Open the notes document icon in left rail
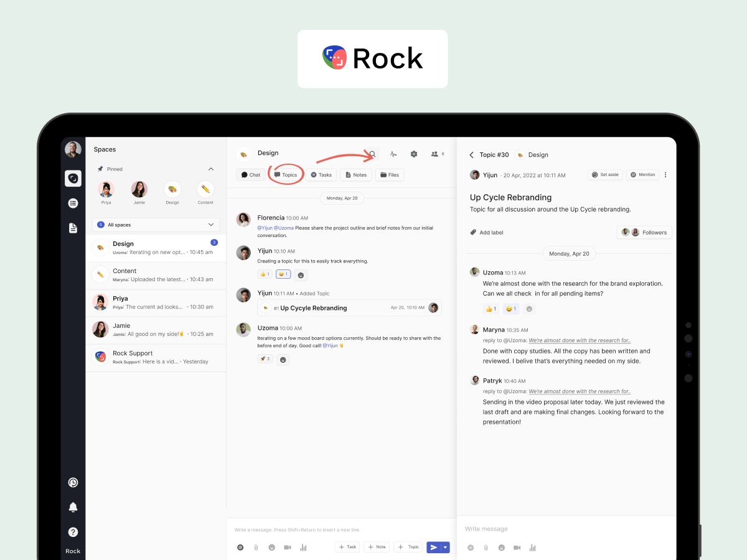Viewport: 747px width, 560px height. click(73, 228)
